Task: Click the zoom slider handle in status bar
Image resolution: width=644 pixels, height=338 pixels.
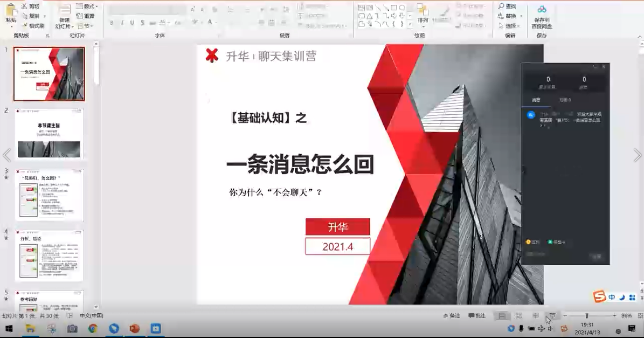Action: coord(587,316)
